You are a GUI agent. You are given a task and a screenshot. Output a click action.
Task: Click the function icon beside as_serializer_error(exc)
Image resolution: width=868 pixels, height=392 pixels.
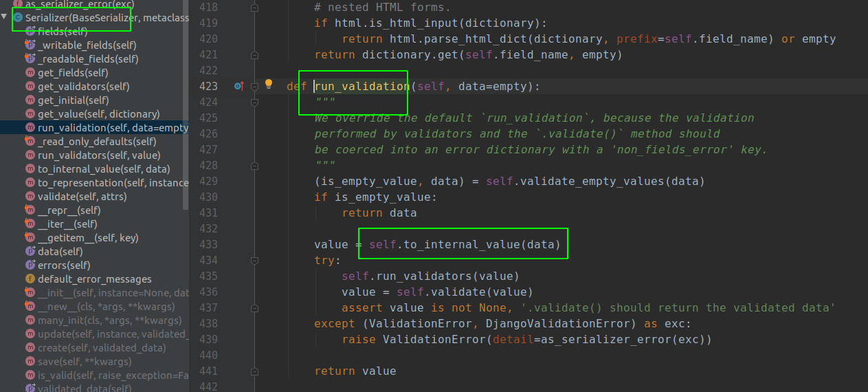tap(18, 4)
